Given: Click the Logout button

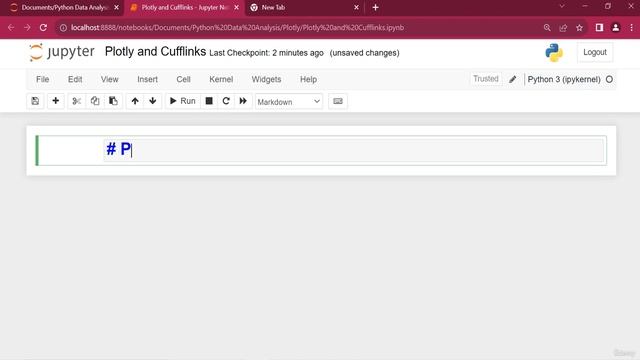Looking at the screenshot, I should click(x=595, y=52).
